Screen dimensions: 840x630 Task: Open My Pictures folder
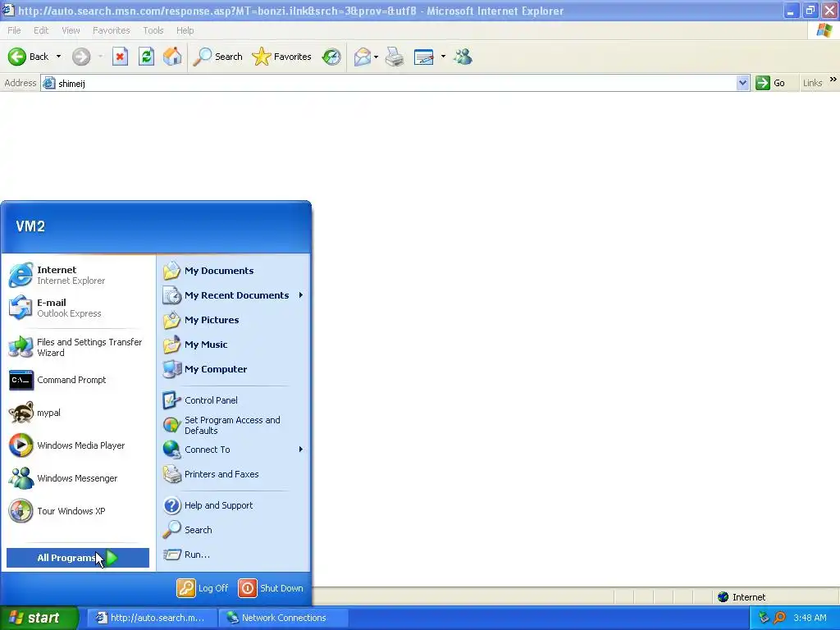click(234, 320)
